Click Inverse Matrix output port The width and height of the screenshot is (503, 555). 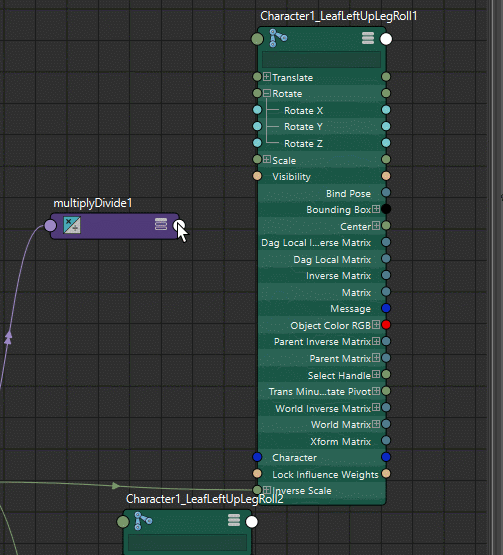(x=386, y=275)
